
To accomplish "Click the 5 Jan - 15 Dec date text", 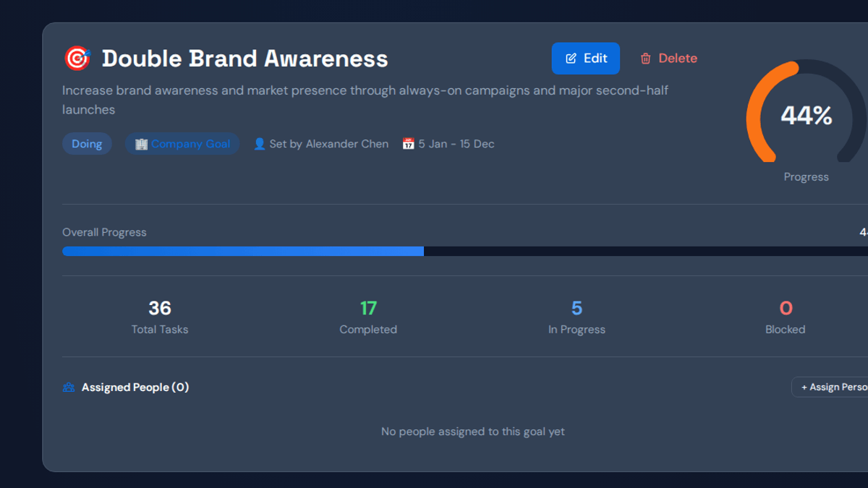I will coord(456,144).
